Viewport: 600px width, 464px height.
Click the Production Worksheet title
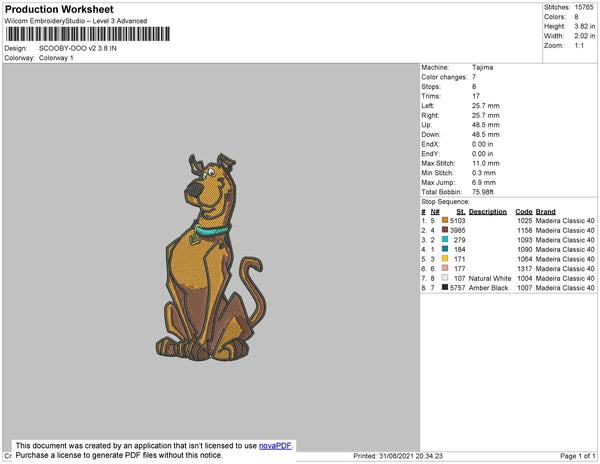59,9
